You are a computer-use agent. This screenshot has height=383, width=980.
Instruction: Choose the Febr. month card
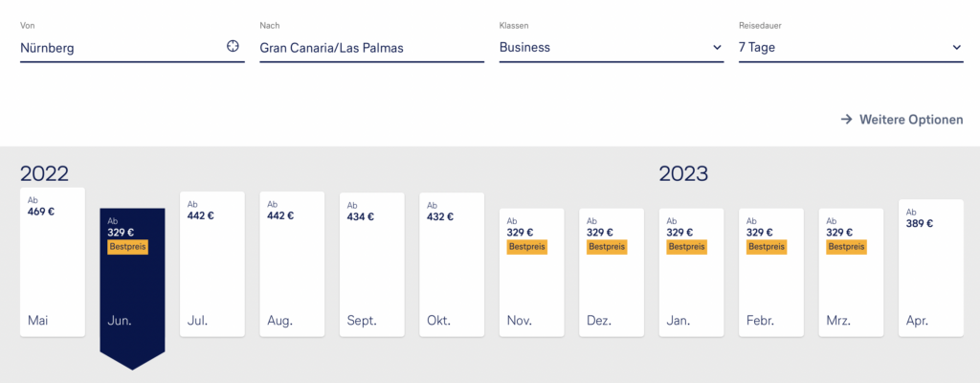pos(770,273)
